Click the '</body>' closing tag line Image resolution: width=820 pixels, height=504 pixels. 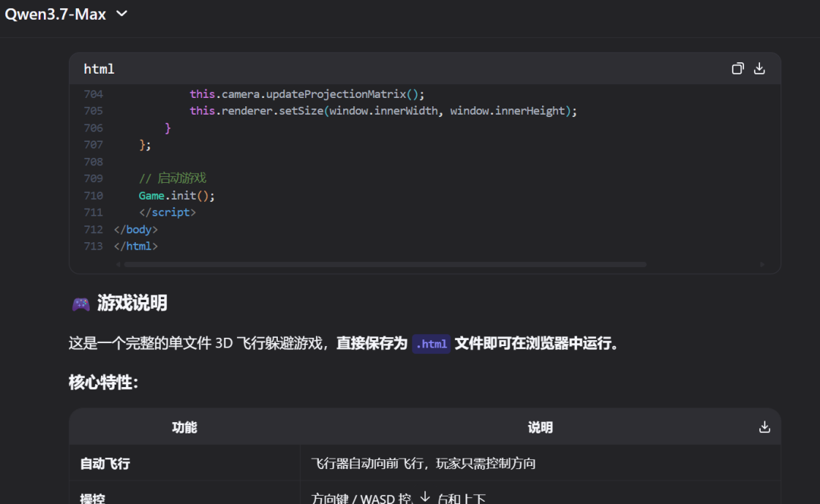pos(135,229)
